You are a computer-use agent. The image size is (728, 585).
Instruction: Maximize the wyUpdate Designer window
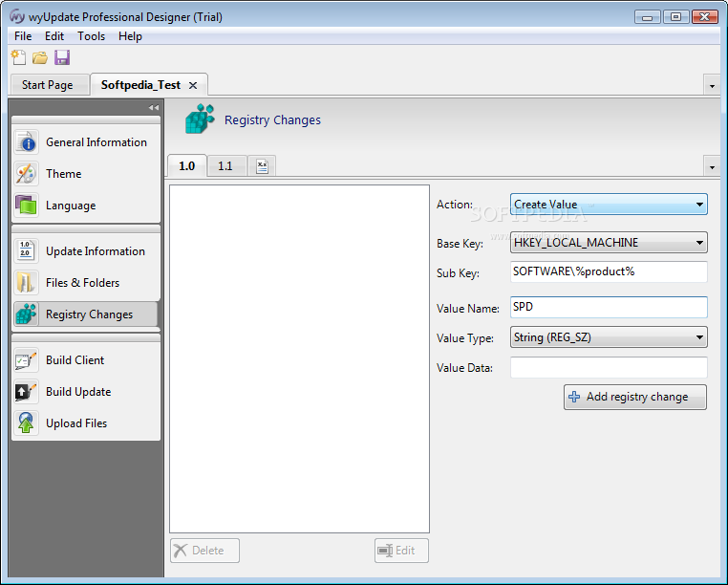[676, 17]
